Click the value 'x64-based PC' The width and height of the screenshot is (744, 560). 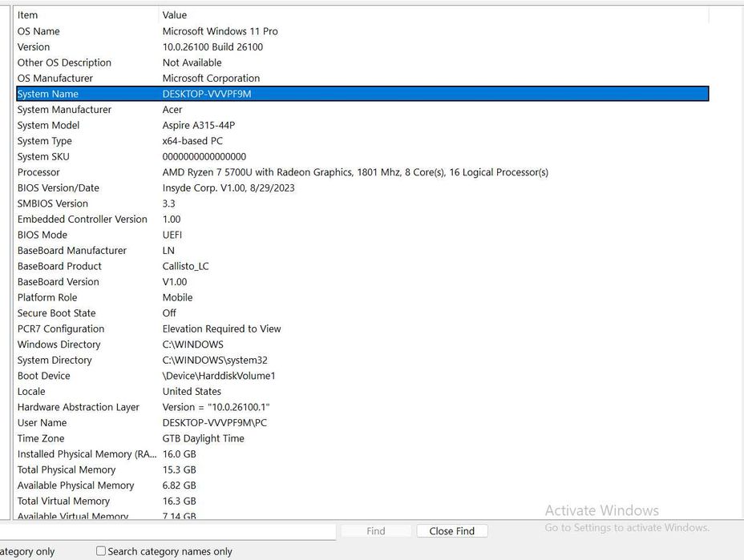point(192,141)
